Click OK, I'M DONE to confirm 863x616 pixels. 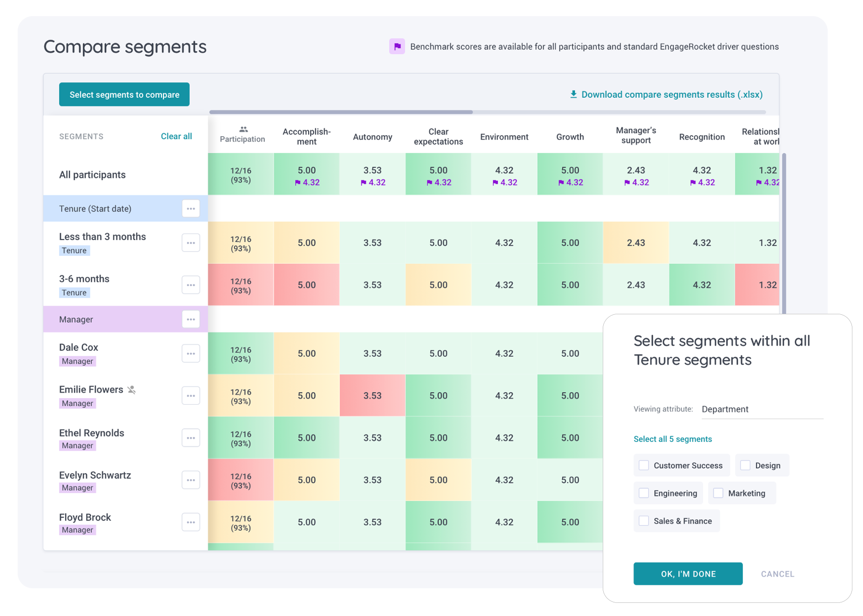coord(688,574)
